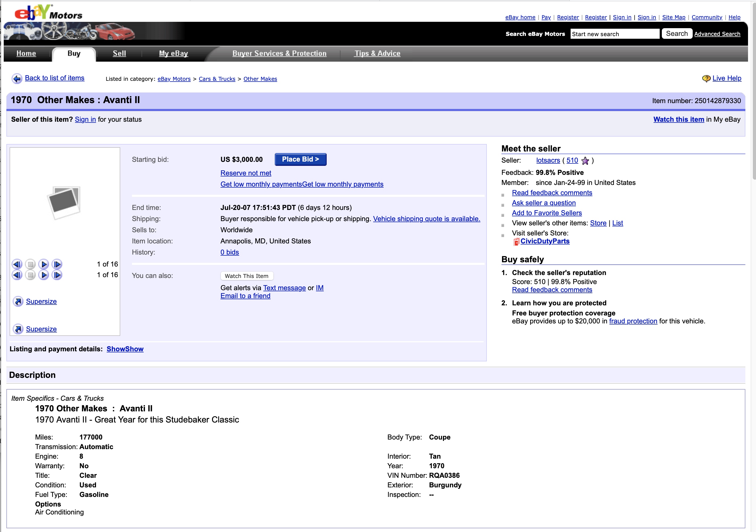Viewport: 756px width, 532px height.
Task: Click the red store icon beside CivicDutyParts
Action: (516, 242)
